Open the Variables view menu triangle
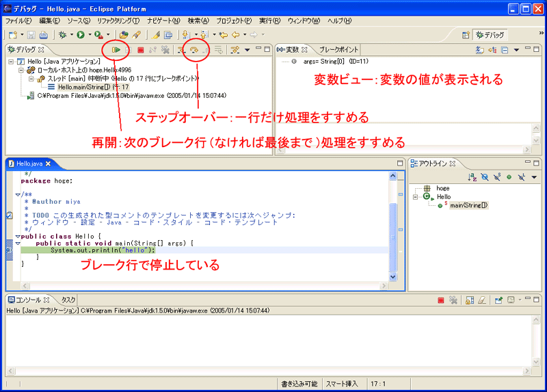Viewport: 547px width, 392px height. tap(517, 50)
